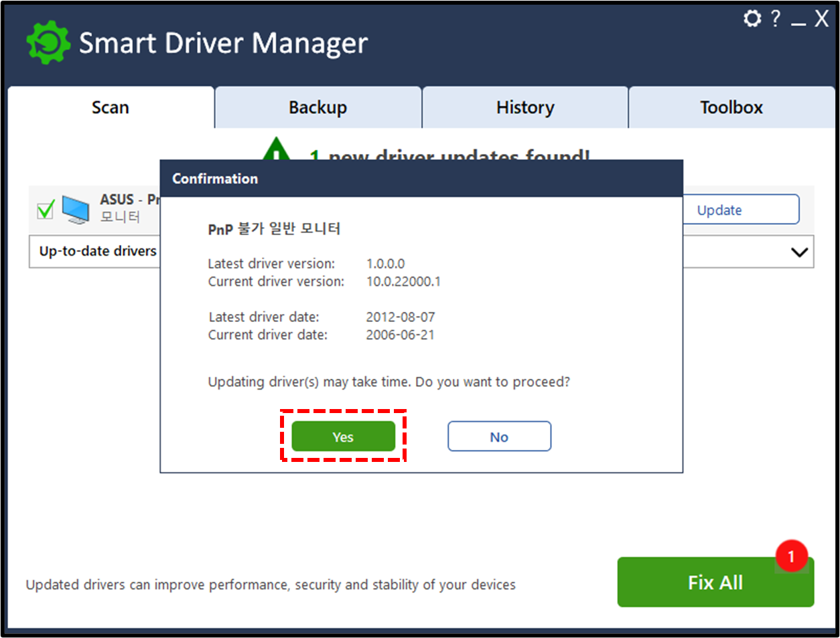Click current driver version 10.0.22000.1

click(x=403, y=282)
